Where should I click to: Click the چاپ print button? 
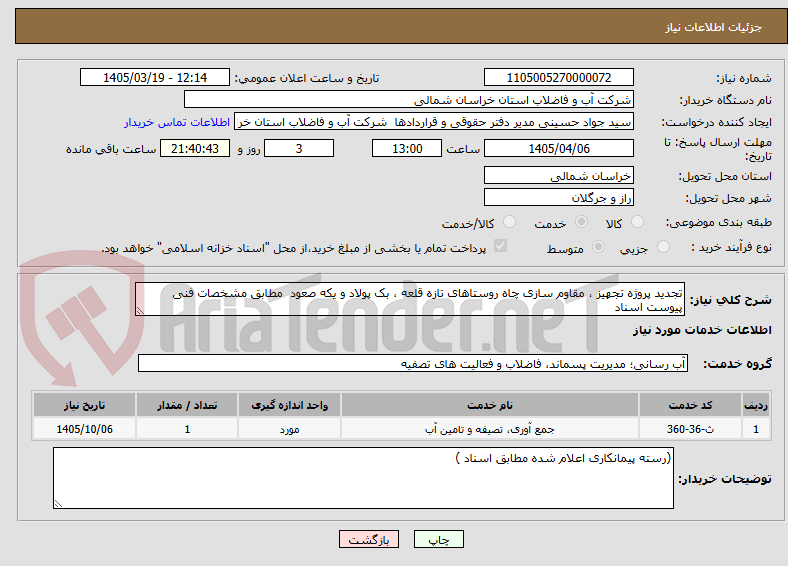click(439, 539)
